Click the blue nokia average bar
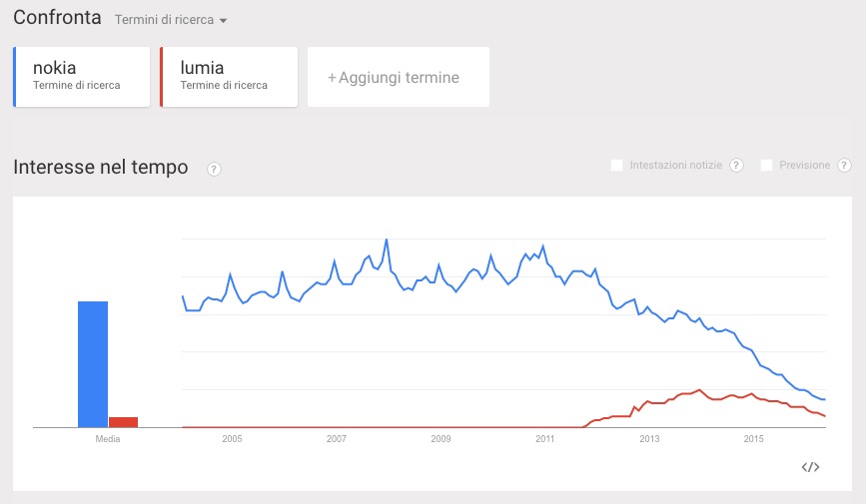This screenshot has height=504, width=866. pos(93,363)
